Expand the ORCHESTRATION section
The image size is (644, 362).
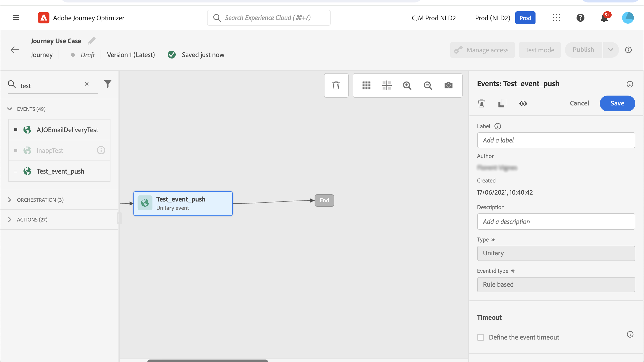click(x=10, y=200)
